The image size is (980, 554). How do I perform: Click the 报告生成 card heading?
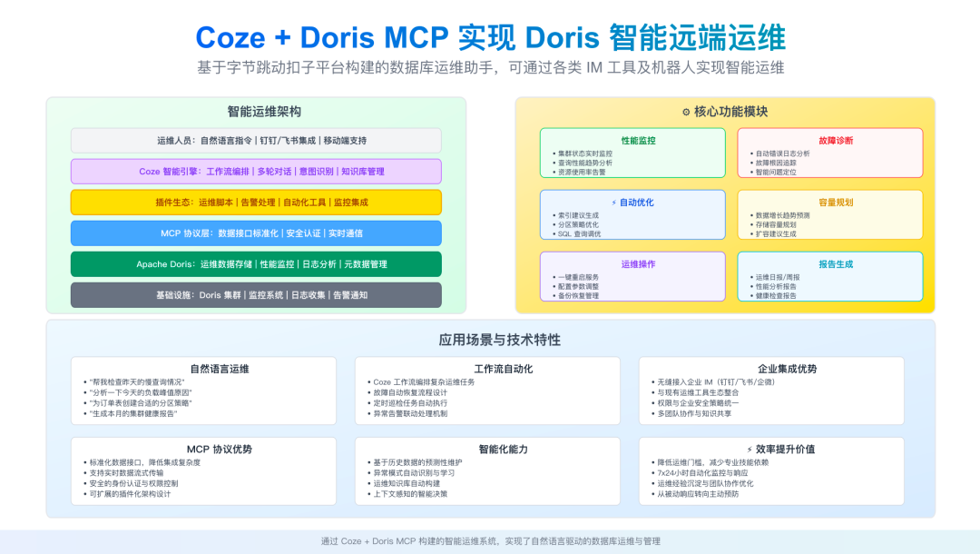pyautogui.click(x=836, y=264)
